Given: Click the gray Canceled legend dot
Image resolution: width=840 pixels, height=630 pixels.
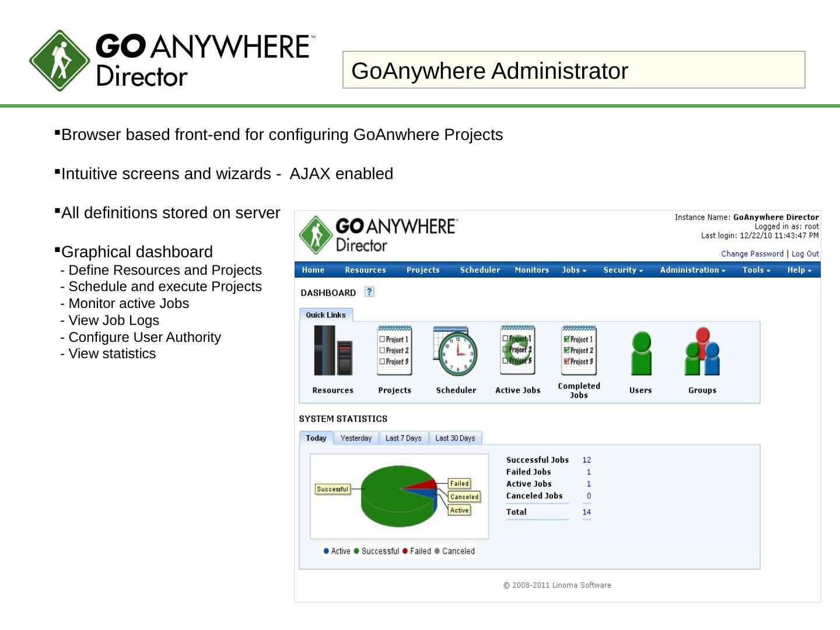Looking at the screenshot, I should tap(437, 551).
